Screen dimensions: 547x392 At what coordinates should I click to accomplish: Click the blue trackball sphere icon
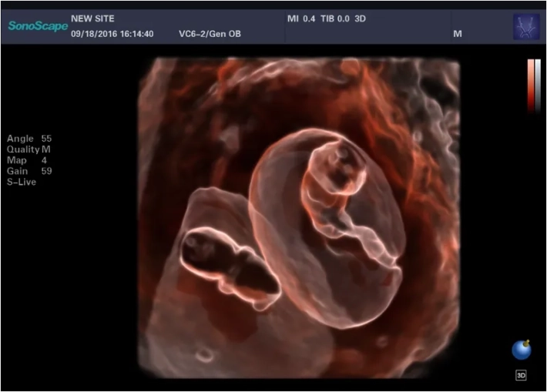pos(521,350)
